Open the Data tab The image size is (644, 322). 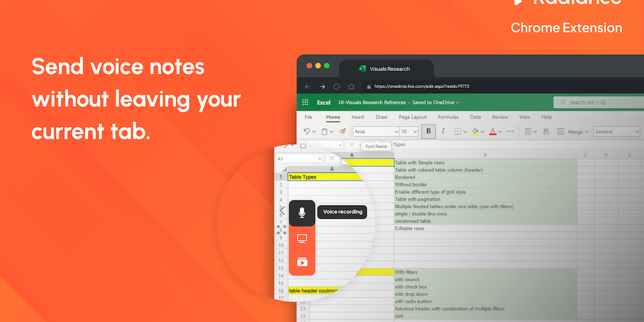[475, 117]
